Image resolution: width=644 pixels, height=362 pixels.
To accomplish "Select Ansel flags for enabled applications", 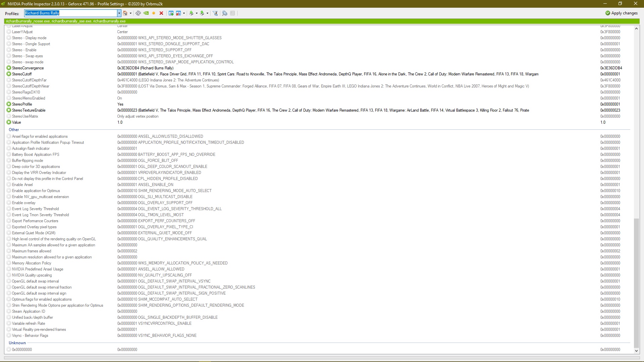I will click(40, 136).
